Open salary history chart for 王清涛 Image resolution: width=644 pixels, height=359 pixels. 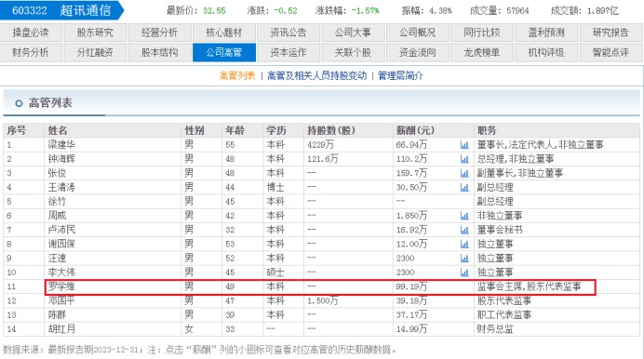click(464, 188)
